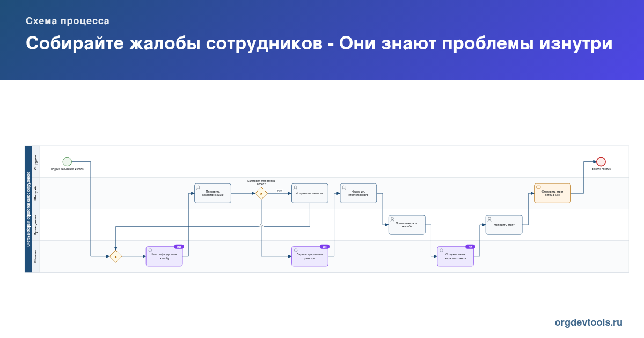Click the green start event circle
This screenshot has height=338, width=644.
pyautogui.click(x=67, y=161)
